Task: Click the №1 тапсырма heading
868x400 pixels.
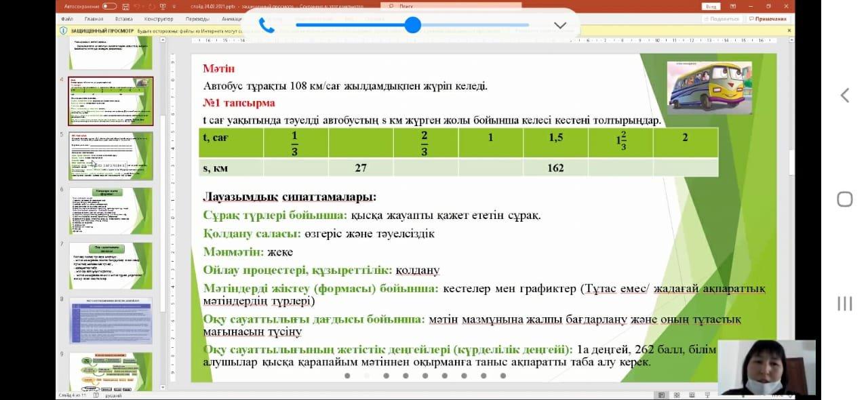Action: [239, 103]
